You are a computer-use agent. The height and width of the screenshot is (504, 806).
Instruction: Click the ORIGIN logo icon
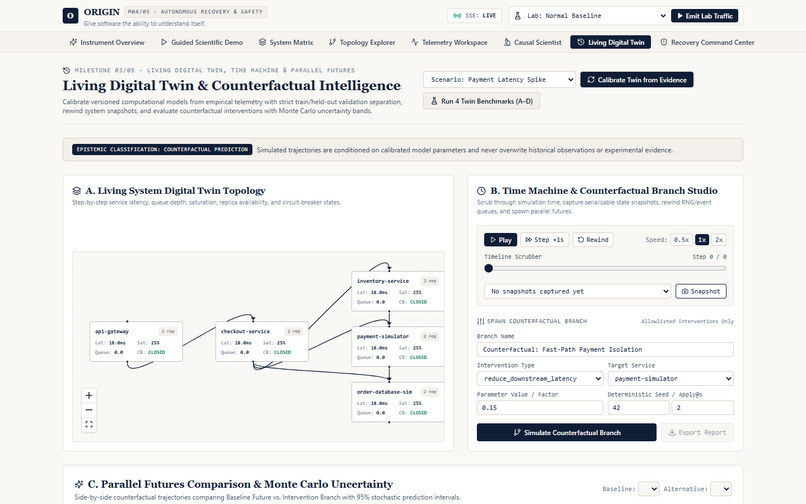pyautogui.click(x=70, y=15)
